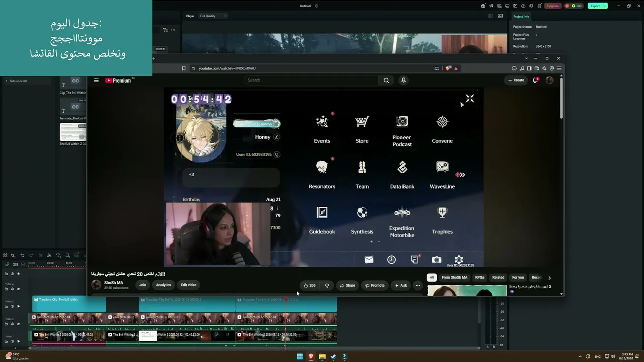Hide the Video 4 track with eye icon
This screenshot has height=362, width=644.
[18, 289]
